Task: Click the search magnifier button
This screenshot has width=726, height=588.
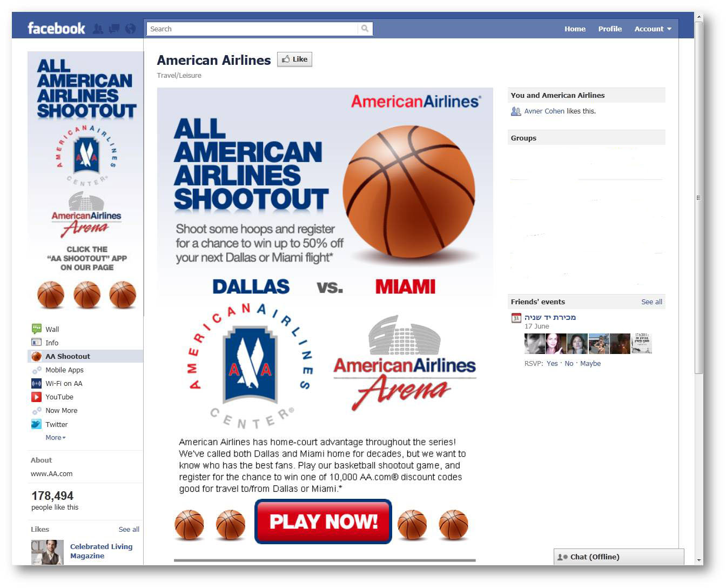Action: click(x=365, y=29)
